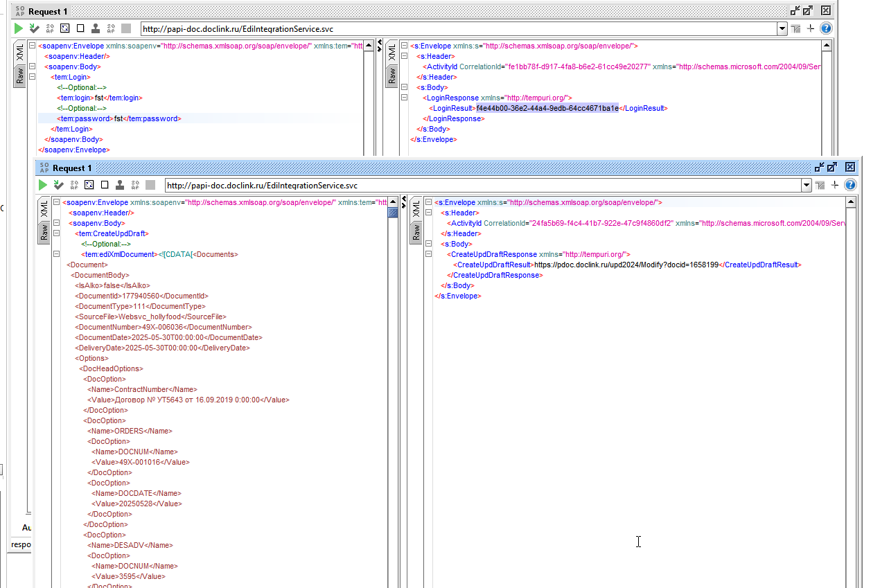Collapse tem:CreateUpdDraft node in front request
The width and height of the screenshot is (871, 588).
tap(56, 233)
